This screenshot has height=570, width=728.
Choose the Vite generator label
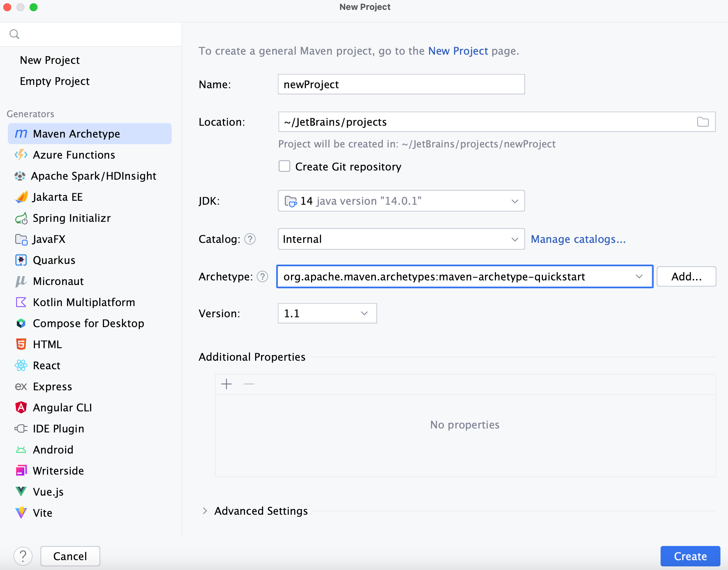(x=43, y=513)
